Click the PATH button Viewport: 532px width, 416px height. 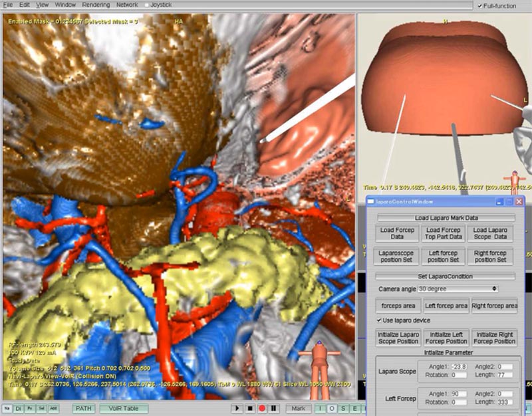coord(84,409)
